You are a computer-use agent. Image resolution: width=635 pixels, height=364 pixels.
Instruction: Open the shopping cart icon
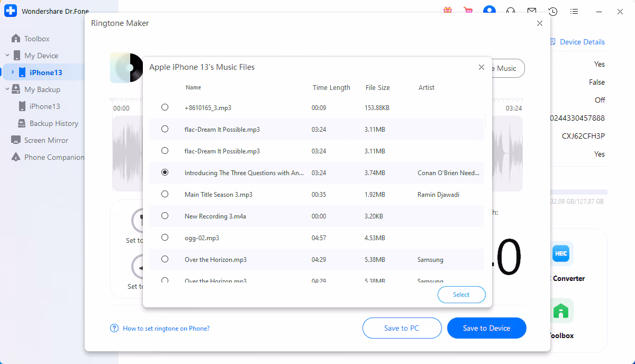[x=468, y=11]
